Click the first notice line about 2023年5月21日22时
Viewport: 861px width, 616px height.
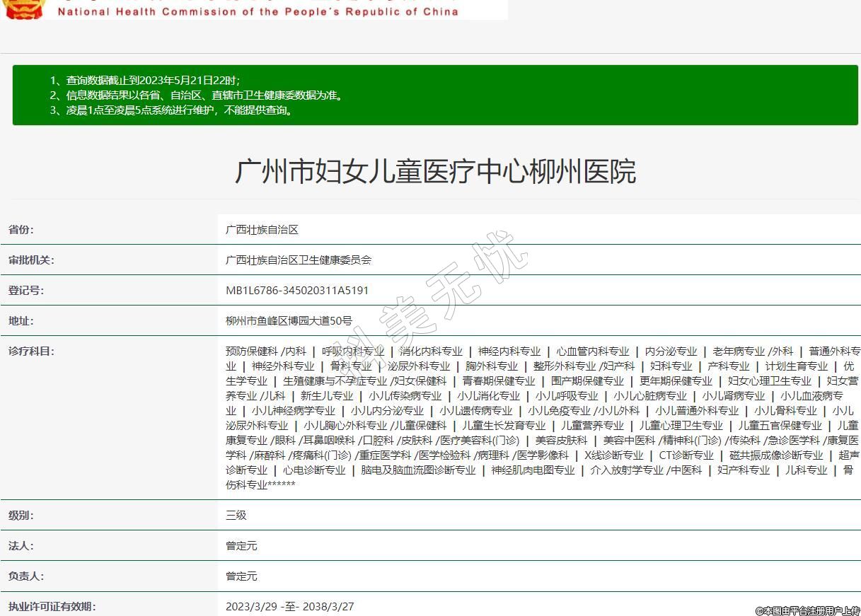(x=149, y=81)
